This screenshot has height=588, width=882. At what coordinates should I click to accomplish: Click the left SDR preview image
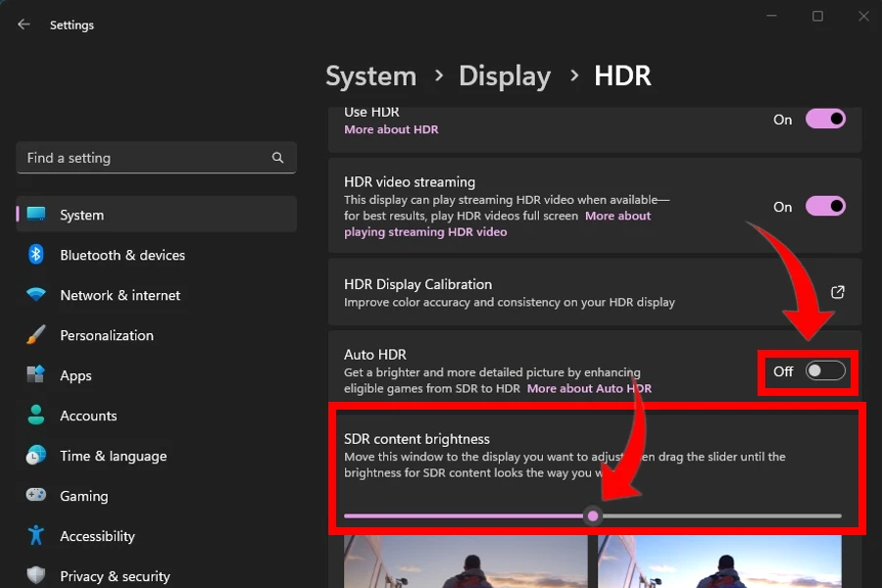(465, 561)
